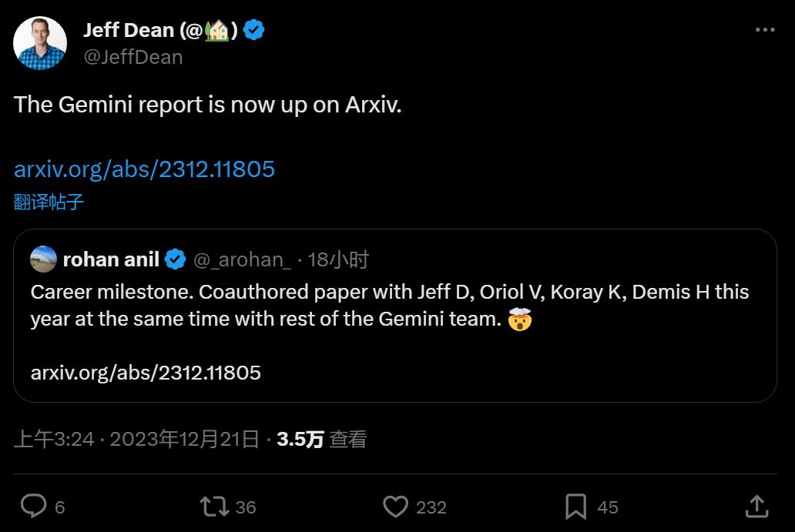Image resolution: width=795 pixels, height=532 pixels.
Task: Open Jeff Dean's profile picture
Action: (39, 43)
